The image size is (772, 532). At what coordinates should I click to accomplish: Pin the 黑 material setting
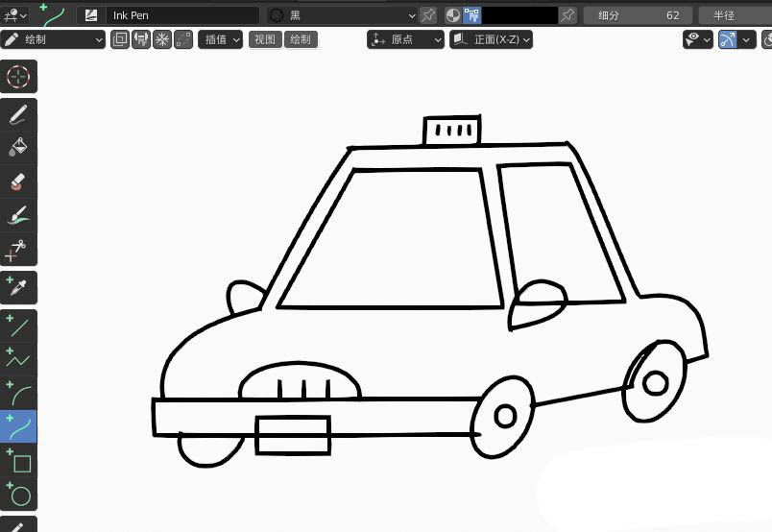click(x=428, y=15)
